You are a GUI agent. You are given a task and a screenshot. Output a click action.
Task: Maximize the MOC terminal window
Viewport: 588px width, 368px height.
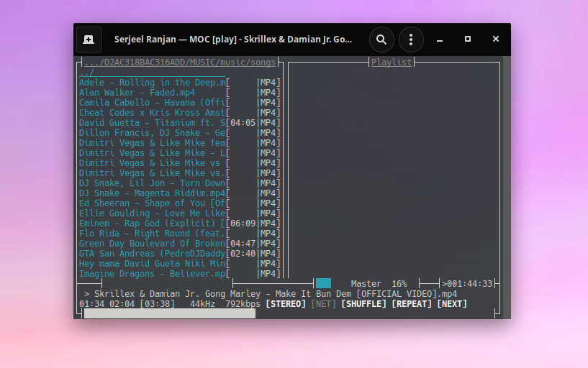point(468,39)
